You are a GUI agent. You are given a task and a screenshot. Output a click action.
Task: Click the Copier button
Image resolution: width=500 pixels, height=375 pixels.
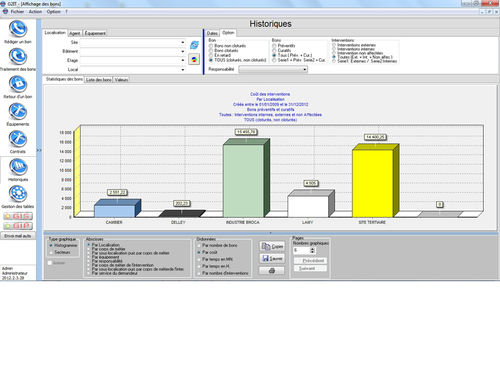272,246
